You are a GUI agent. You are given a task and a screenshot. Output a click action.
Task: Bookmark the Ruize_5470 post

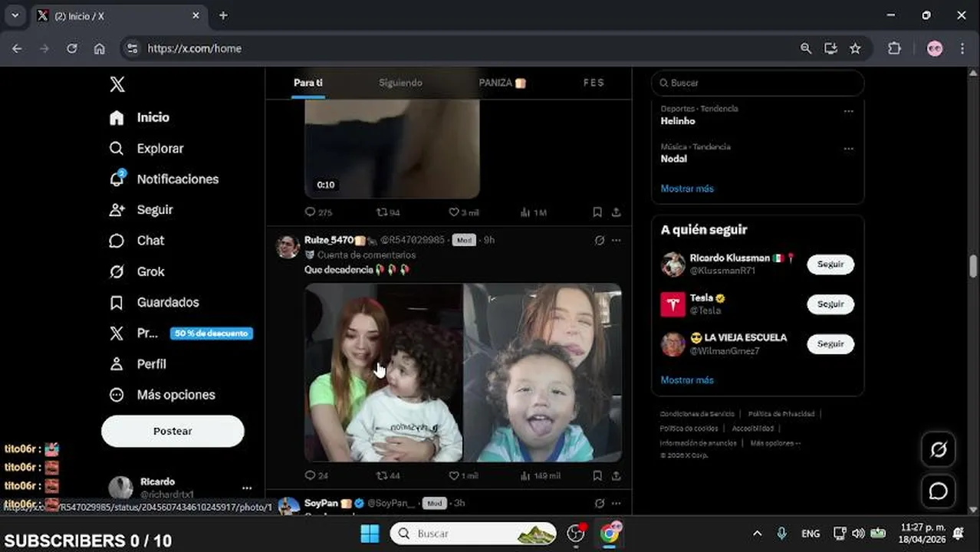coord(597,476)
